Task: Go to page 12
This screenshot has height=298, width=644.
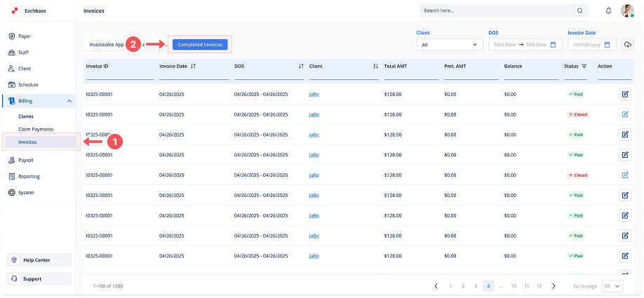Action: (x=539, y=286)
